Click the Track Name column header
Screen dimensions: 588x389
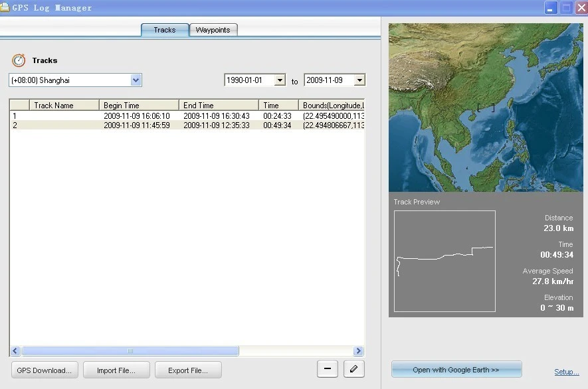(64, 106)
